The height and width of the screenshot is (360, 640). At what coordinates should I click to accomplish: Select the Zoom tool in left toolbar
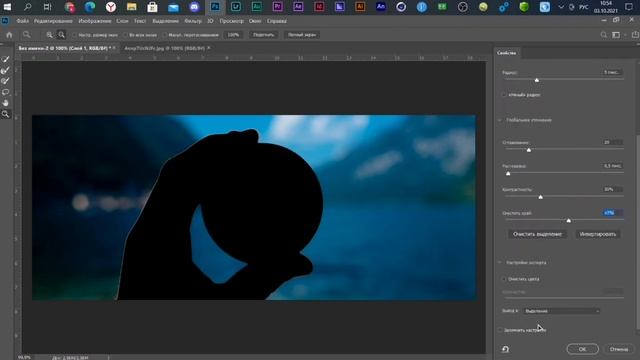click(x=5, y=114)
